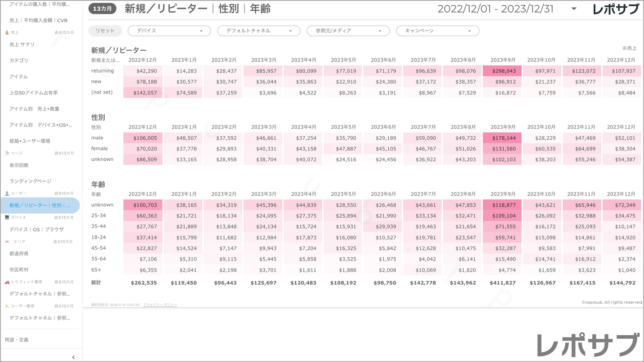The width and height of the screenshot is (644, 362).
Task: Open the デフォルトチャネル filter dropdown
Action: tap(258, 31)
